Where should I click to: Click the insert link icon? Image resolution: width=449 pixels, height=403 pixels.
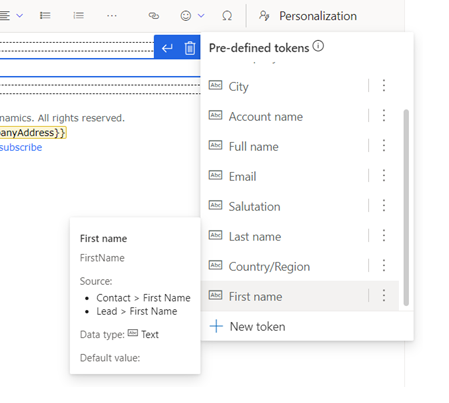pyautogui.click(x=154, y=16)
